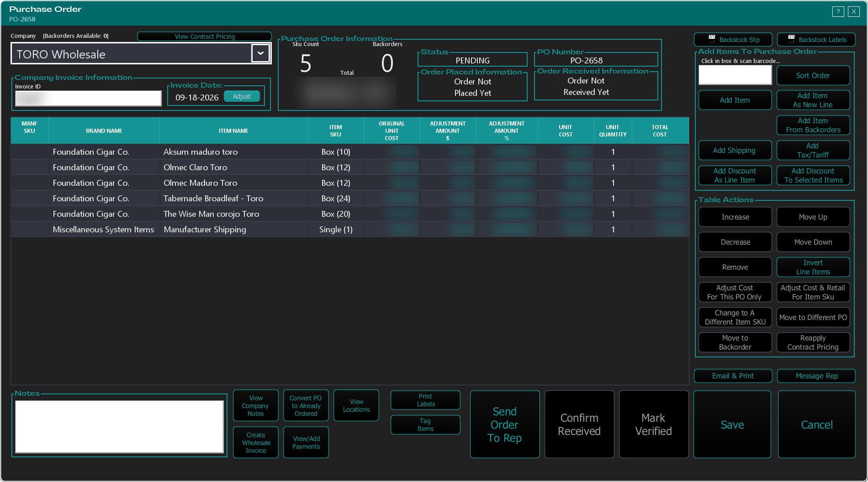Click Change to A Different Item SKU
This screenshot has height=482, width=868.
[x=735, y=317]
